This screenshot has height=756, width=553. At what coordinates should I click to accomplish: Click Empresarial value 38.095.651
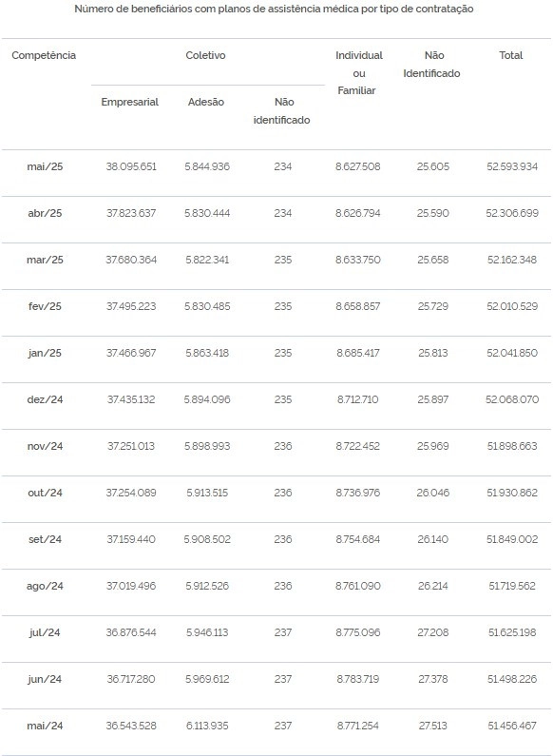(x=131, y=166)
